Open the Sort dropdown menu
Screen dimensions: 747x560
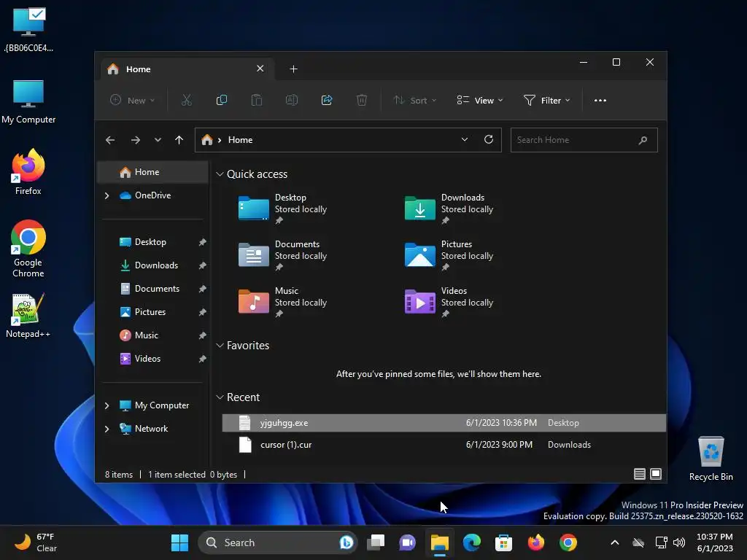coord(414,101)
